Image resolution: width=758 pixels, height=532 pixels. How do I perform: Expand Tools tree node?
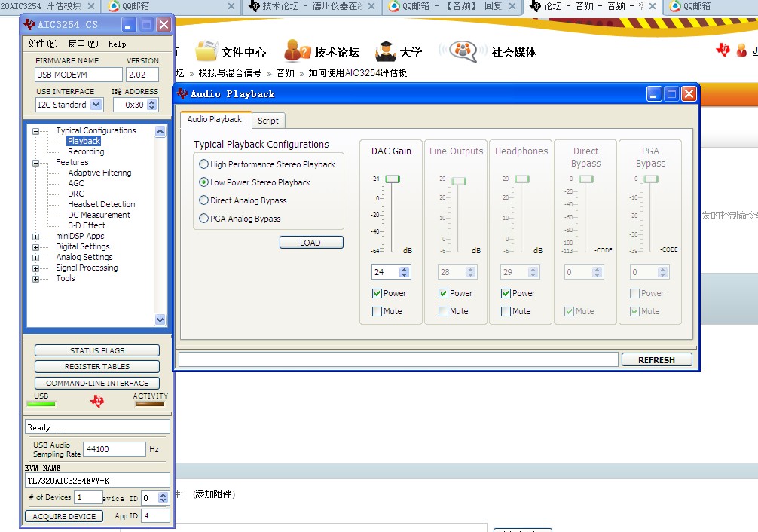click(35, 279)
